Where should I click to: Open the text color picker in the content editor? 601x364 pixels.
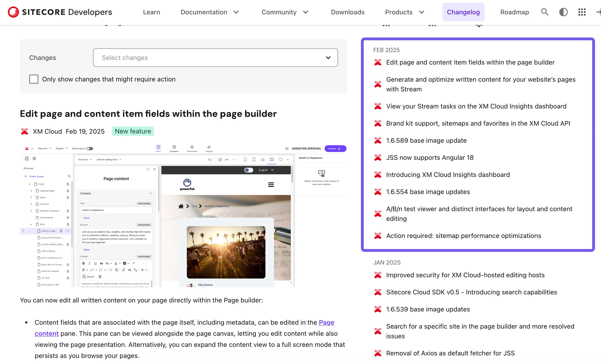[x=116, y=263]
